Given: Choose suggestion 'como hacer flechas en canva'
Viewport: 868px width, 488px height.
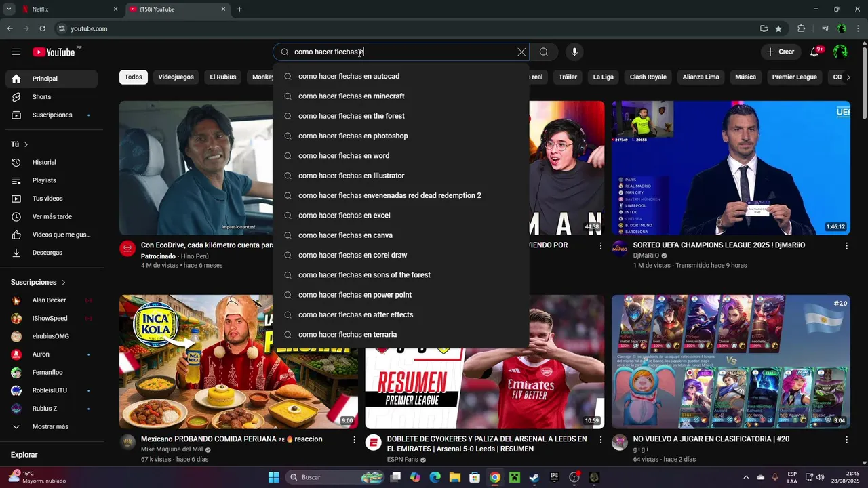Looking at the screenshot, I should coord(401,235).
